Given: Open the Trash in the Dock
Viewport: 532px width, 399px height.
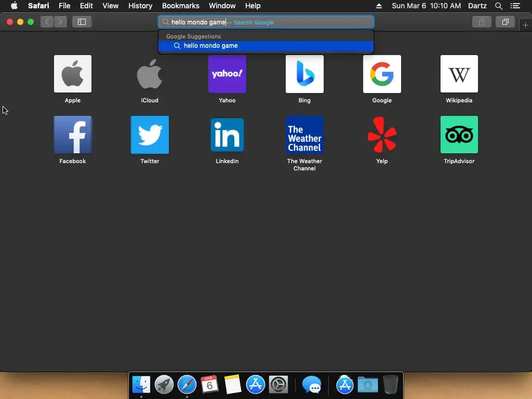Looking at the screenshot, I should tap(391, 385).
